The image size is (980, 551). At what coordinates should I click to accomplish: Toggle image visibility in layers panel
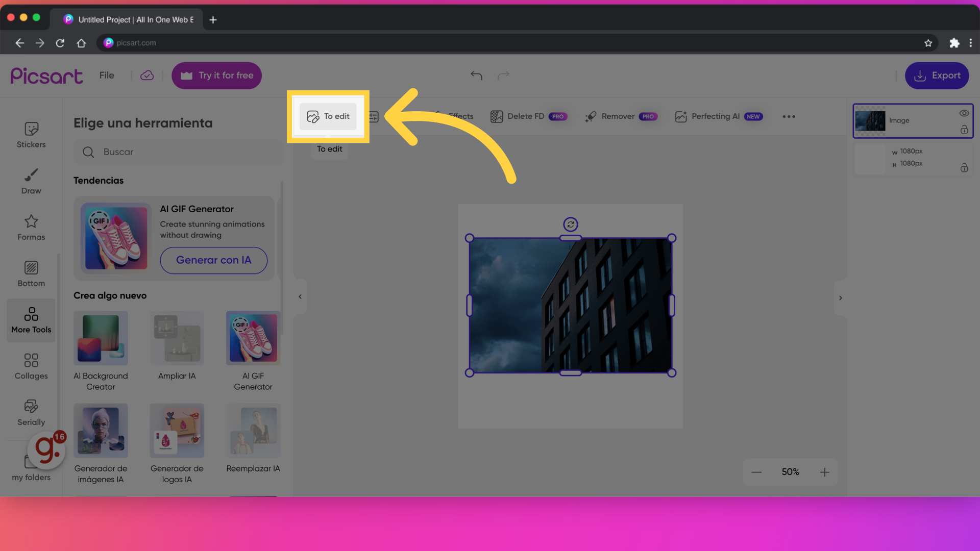coord(965,113)
